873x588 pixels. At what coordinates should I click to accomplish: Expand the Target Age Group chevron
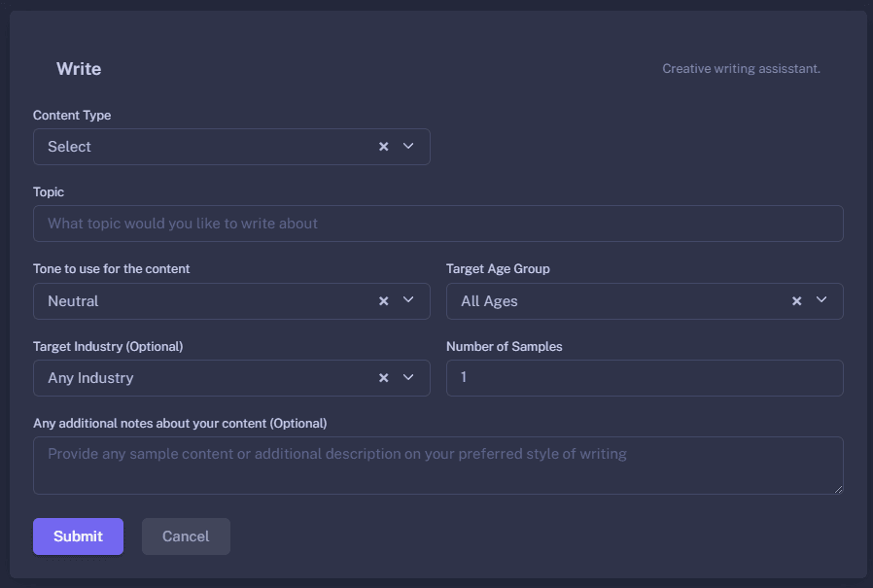pos(822,301)
